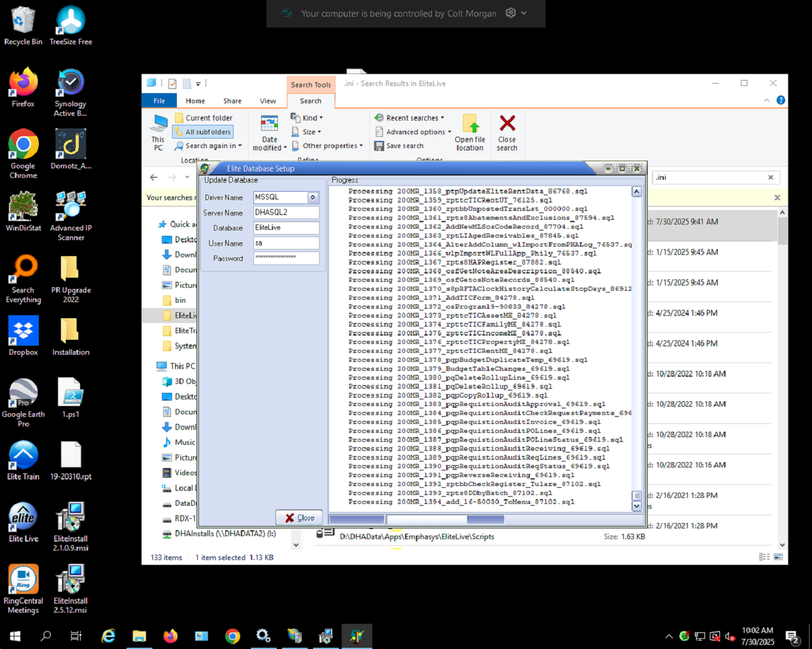Switch to details view in Explorer
The width and height of the screenshot is (812, 649).
(764, 556)
